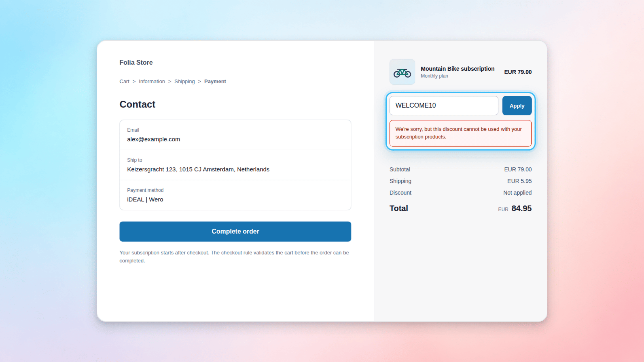Click the Payment method label

[145, 190]
